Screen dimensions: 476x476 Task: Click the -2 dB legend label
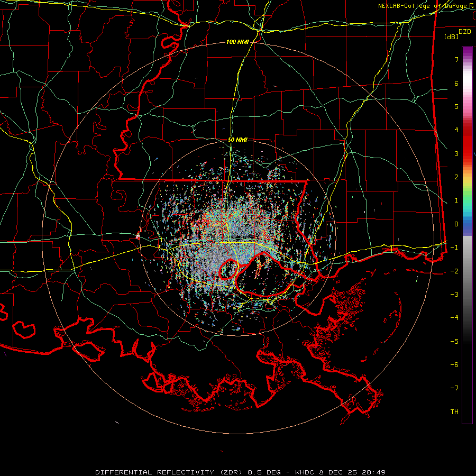454,271
